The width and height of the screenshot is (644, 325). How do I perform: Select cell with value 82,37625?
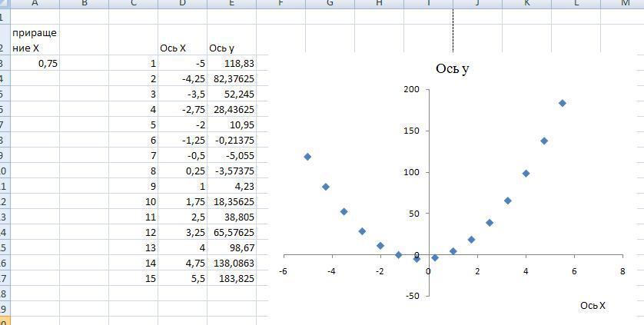click(231, 78)
